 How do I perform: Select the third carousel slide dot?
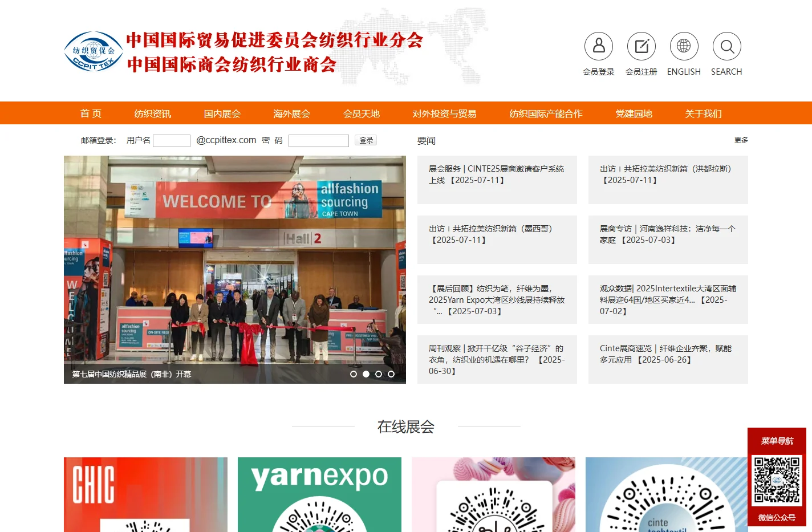click(379, 374)
